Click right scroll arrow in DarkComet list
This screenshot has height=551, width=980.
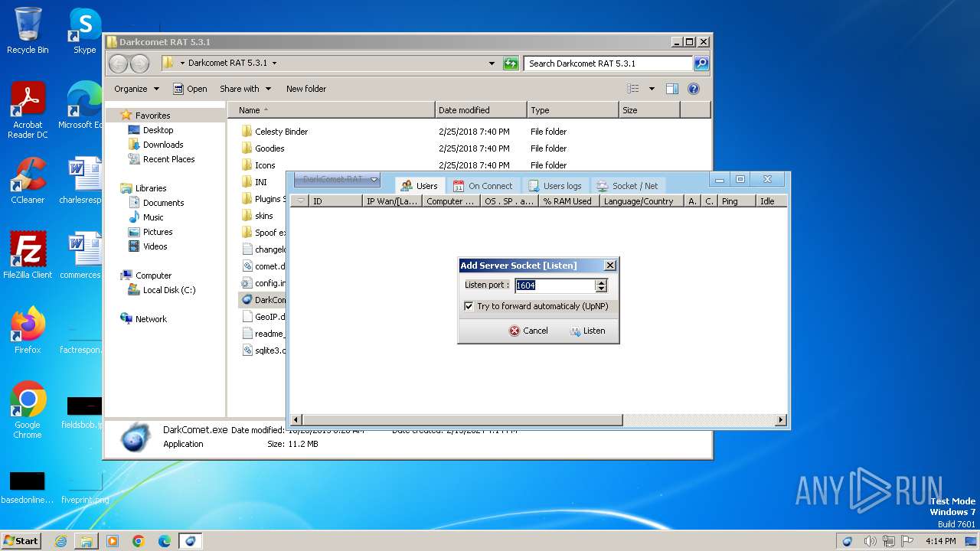[x=781, y=420]
